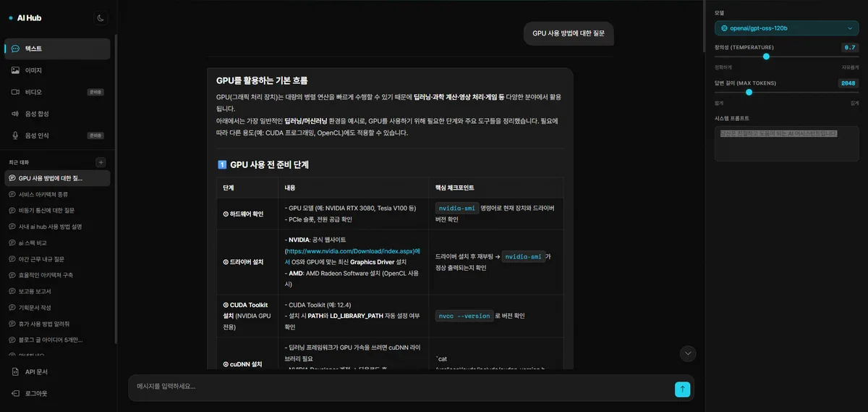Open the model dropdown openai/gpt-oss-120b
This screenshot has height=412, width=868.
[x=786, y=28]
